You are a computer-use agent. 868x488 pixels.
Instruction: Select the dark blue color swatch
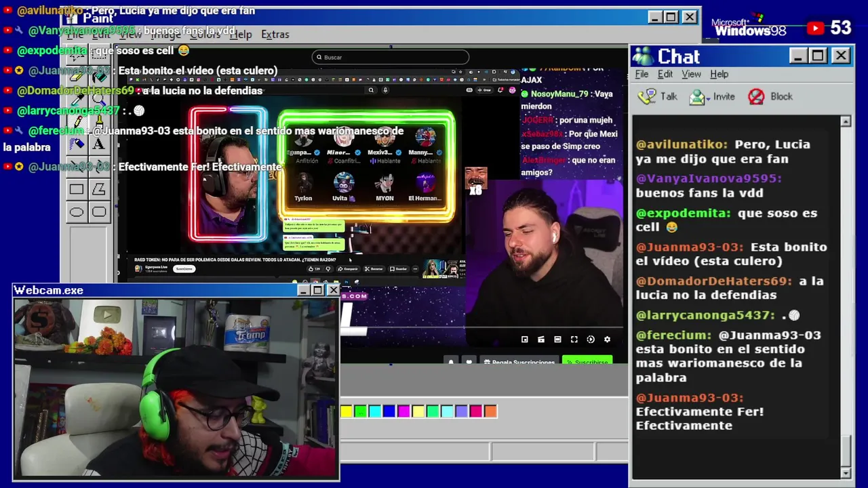pos(389,411)
